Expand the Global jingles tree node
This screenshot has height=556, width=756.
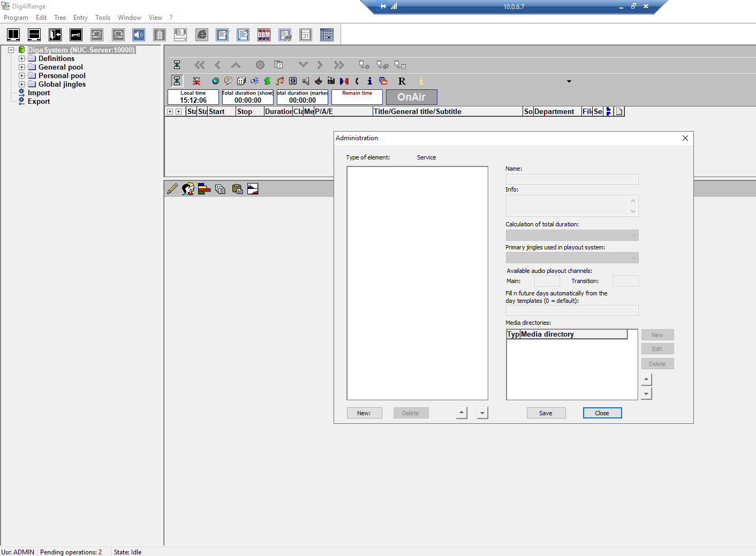[x=22, y=85]
